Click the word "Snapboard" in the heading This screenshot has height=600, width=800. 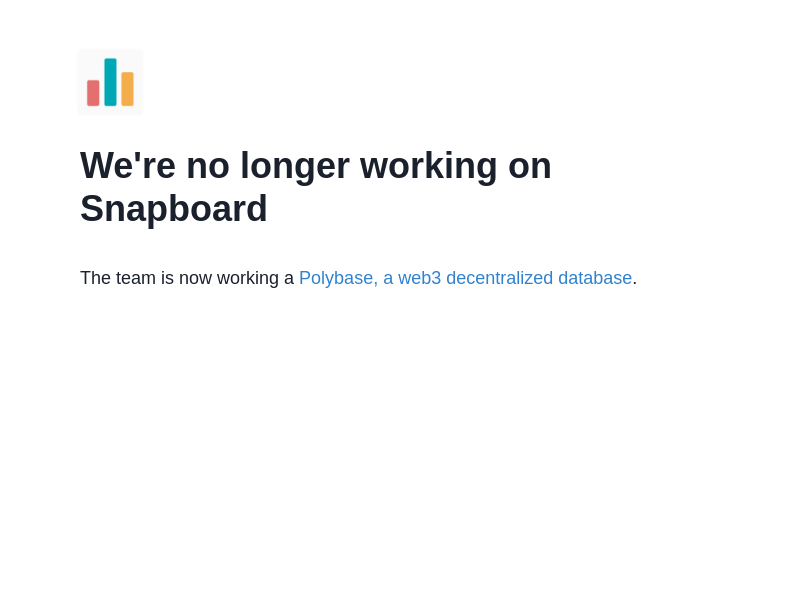[174, 209]
